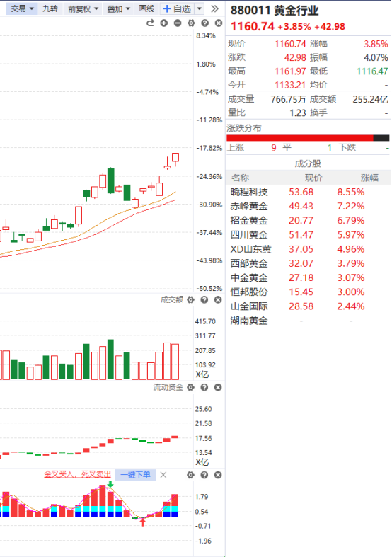Open help for main chart panel

tap(205, 23)
